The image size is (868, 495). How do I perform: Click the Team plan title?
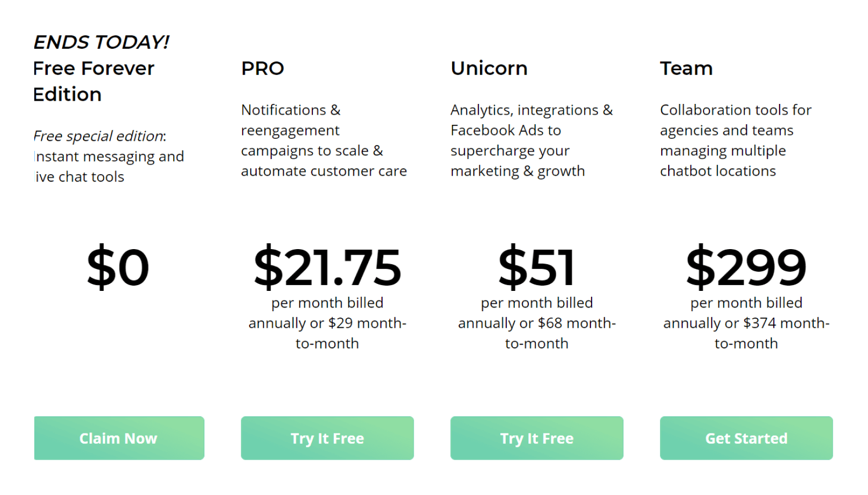tap(686, 69)
